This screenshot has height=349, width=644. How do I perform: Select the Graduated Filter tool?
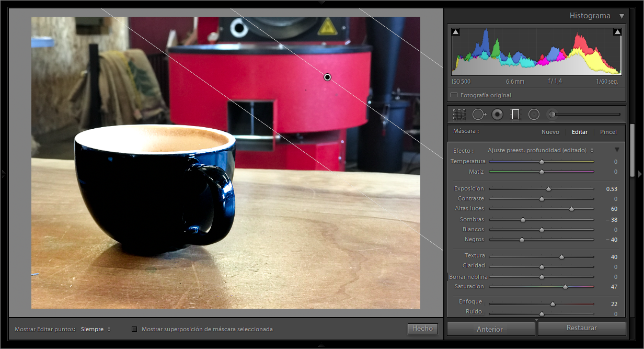point(515,114)
